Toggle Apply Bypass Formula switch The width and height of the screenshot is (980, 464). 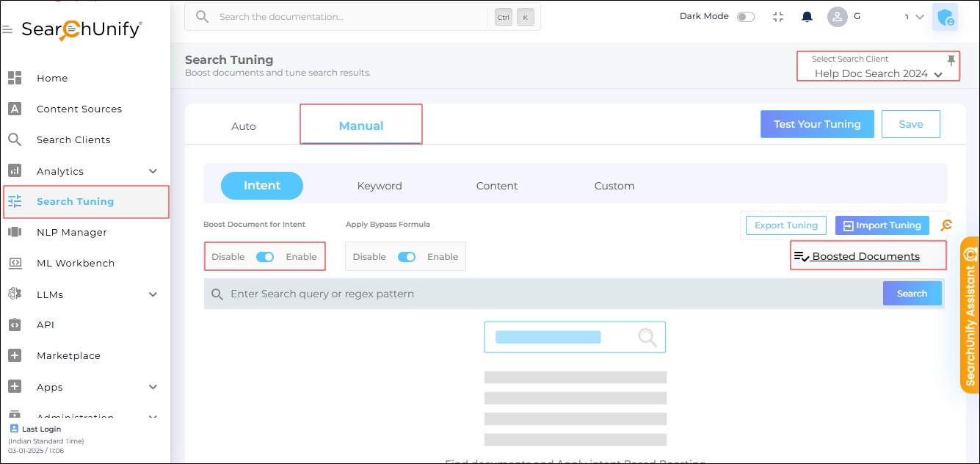coord(406,257)
